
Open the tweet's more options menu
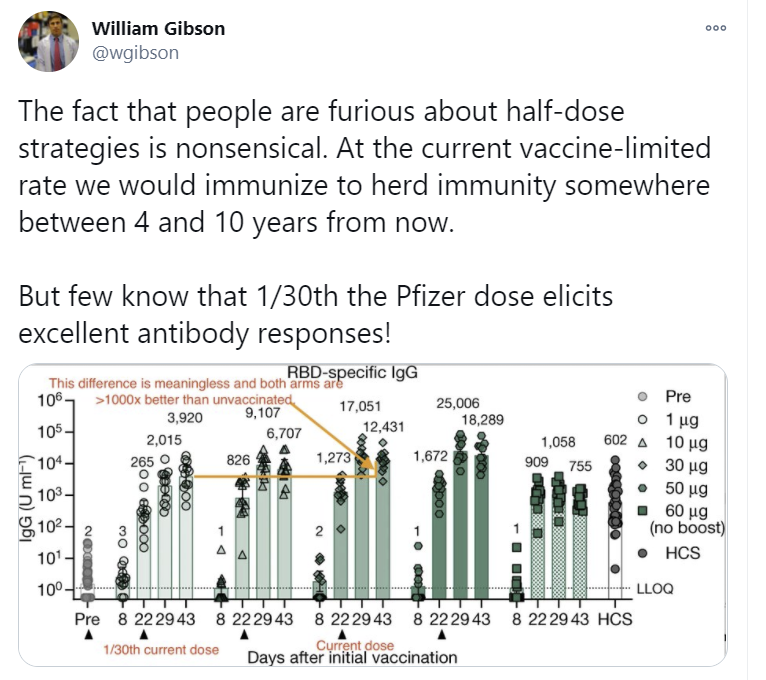pos(715,28)
